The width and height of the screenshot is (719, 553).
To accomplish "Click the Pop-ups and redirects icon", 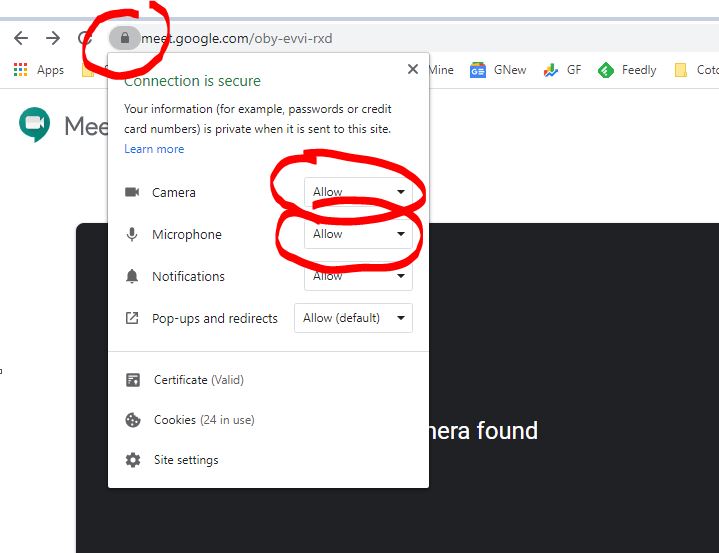I will pyautogui.click(x=132, y=318).
